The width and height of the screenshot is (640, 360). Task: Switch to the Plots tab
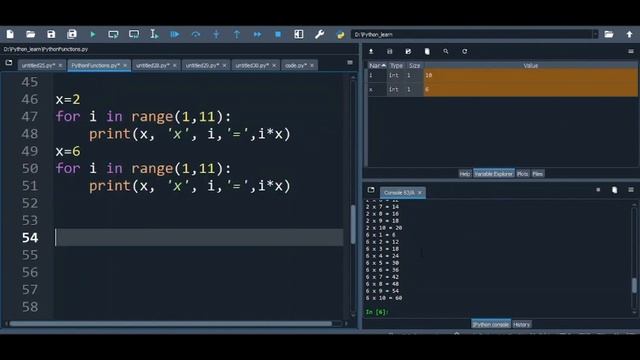point(522,174)
